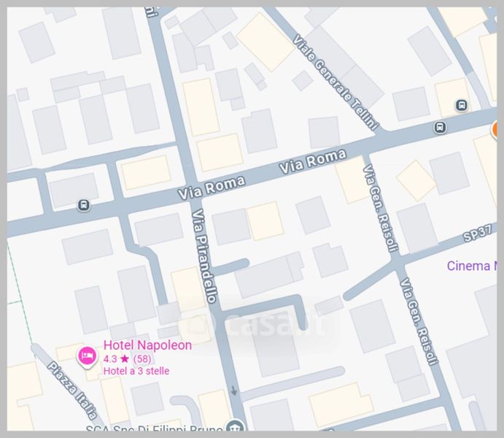Click the 'Hotel a 3 stelle' description text
The width and height of the screenshot is (504, 438).
136,372
